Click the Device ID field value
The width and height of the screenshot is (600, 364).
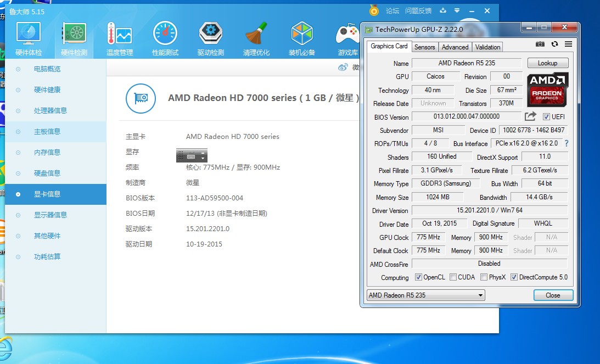[x=534, y=130]
